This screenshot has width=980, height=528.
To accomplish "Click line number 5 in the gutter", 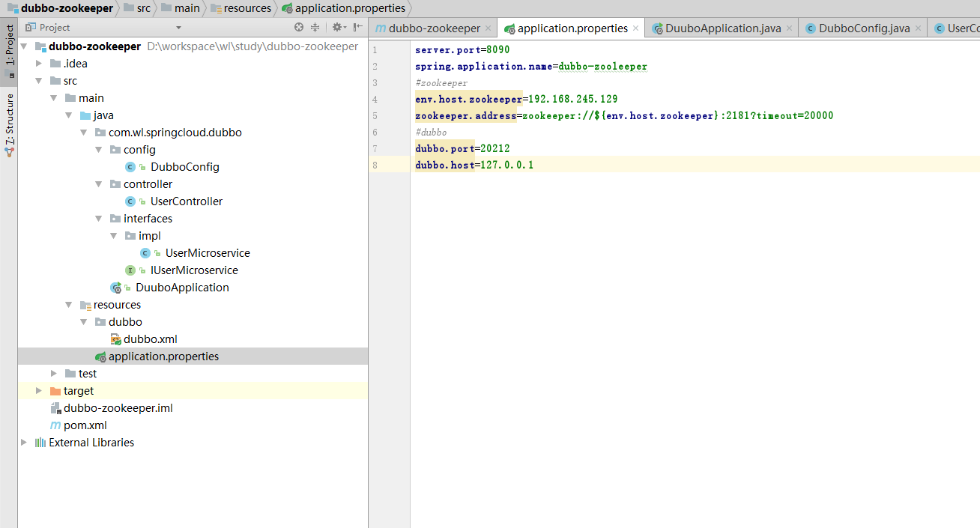I will tap(375, 115).
